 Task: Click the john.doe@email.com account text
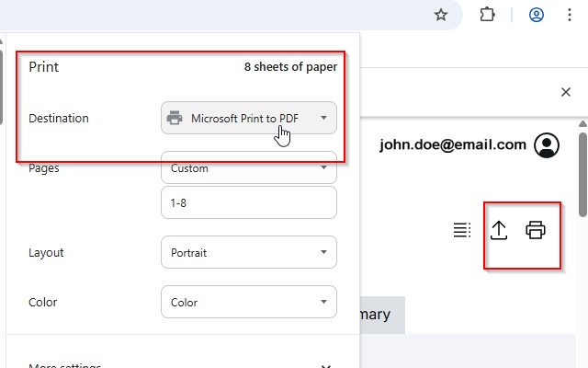click(x=451, y=144)
